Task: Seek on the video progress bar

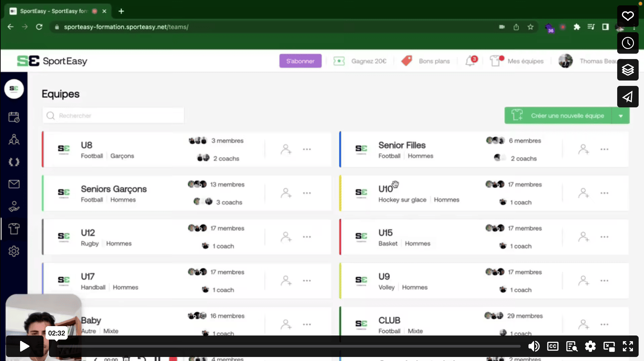Action: [x=288, y=346]
